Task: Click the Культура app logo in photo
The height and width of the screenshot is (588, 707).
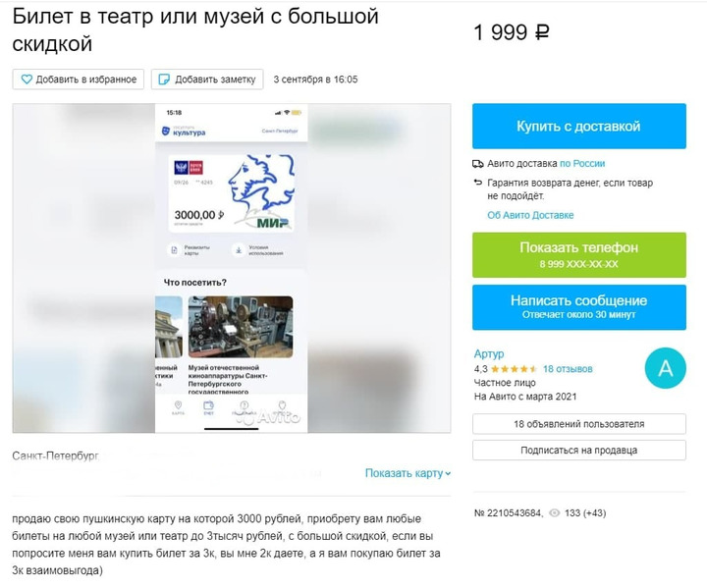Action: (x=184, y=132)
